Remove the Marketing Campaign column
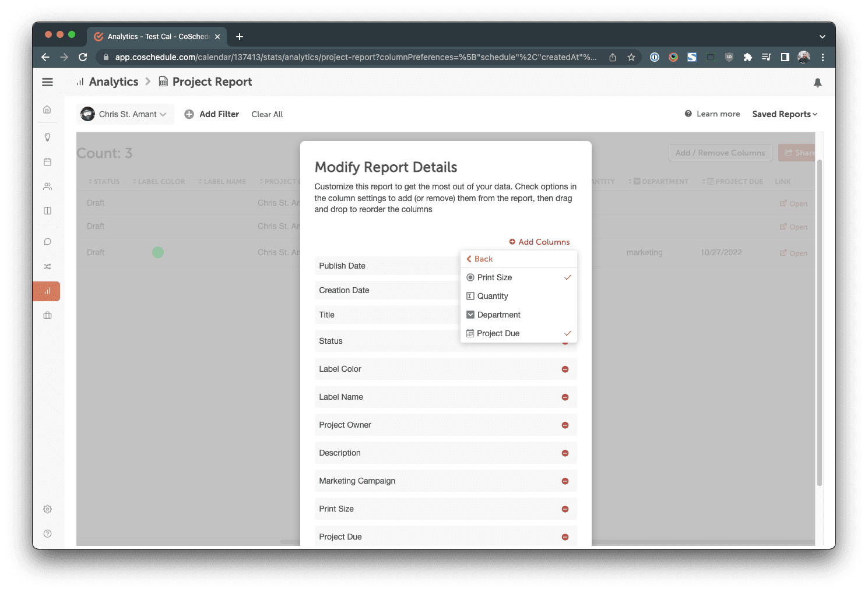The image size is (868, 592). (565, 481)
